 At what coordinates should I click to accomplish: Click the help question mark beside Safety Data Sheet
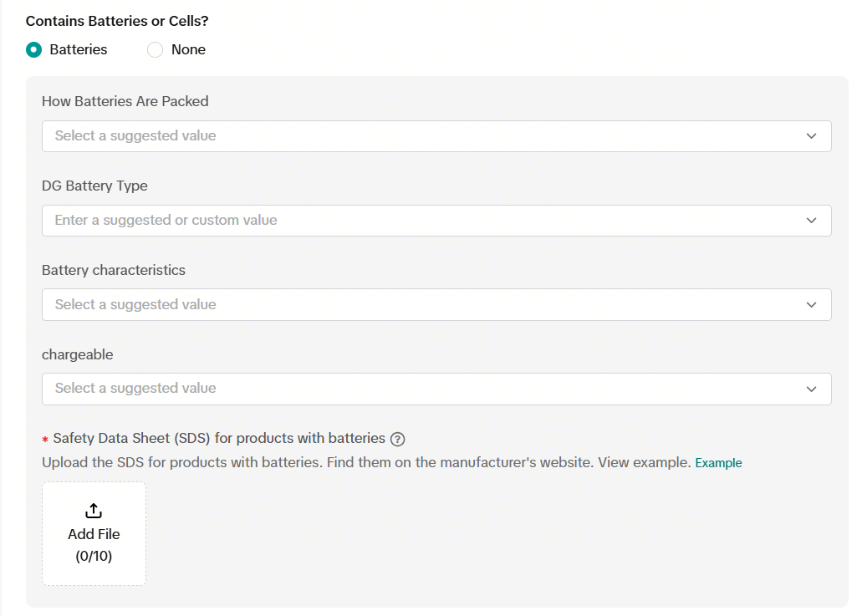pyautogui.click(x=398, y=439)
